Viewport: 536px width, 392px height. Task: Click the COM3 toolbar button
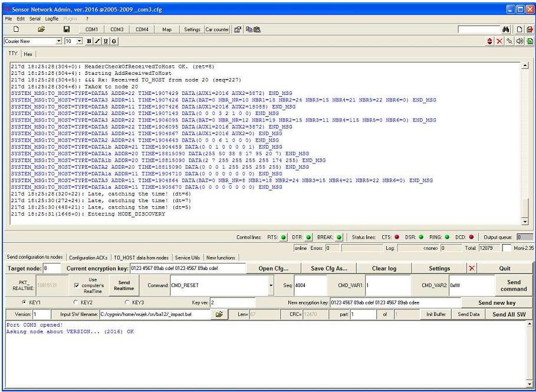coord(117,29)
